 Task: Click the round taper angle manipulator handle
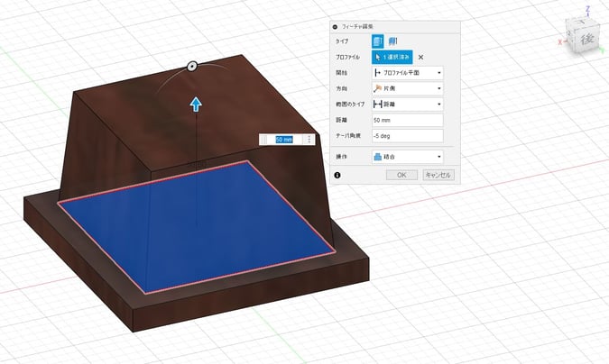191,67
